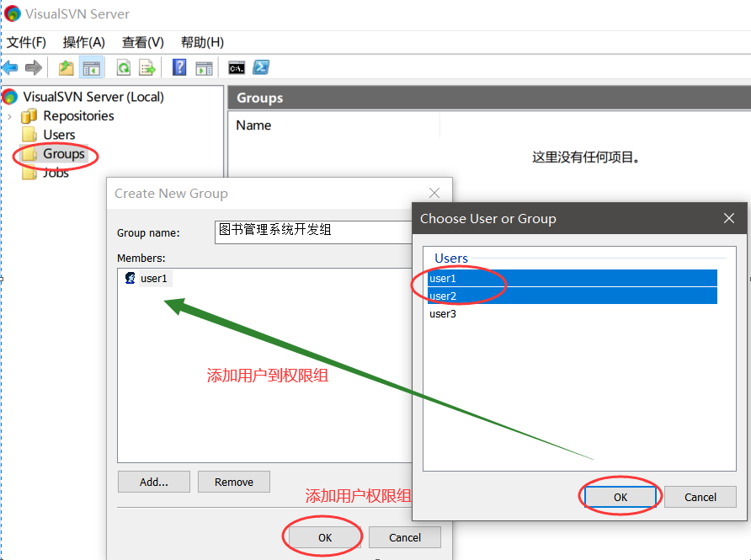Click the Back arrow toolbar icon
Screen dimensions: 751x560
click(x=10, y=67)
